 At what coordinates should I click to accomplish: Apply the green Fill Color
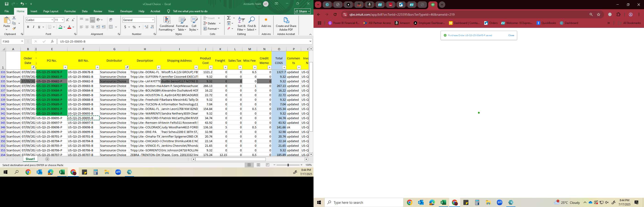60,27
